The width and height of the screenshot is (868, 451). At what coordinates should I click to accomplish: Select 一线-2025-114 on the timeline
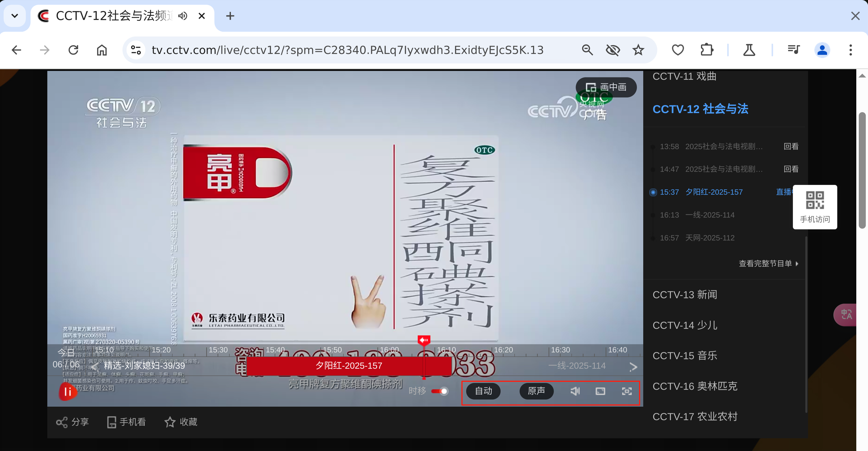[577, 366]
